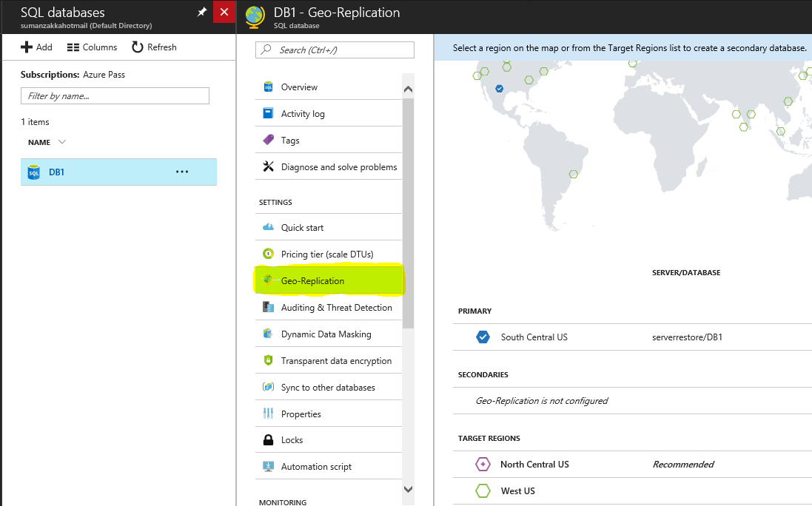Click the Columns button label
This screenshot has height=506, width=812.
coord(100,47)
